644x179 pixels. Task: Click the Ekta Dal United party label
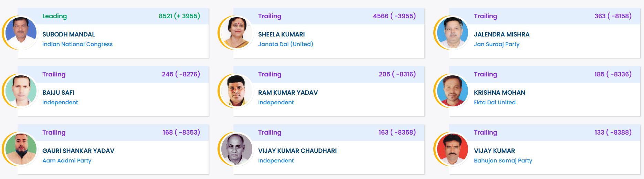[495, 102]
